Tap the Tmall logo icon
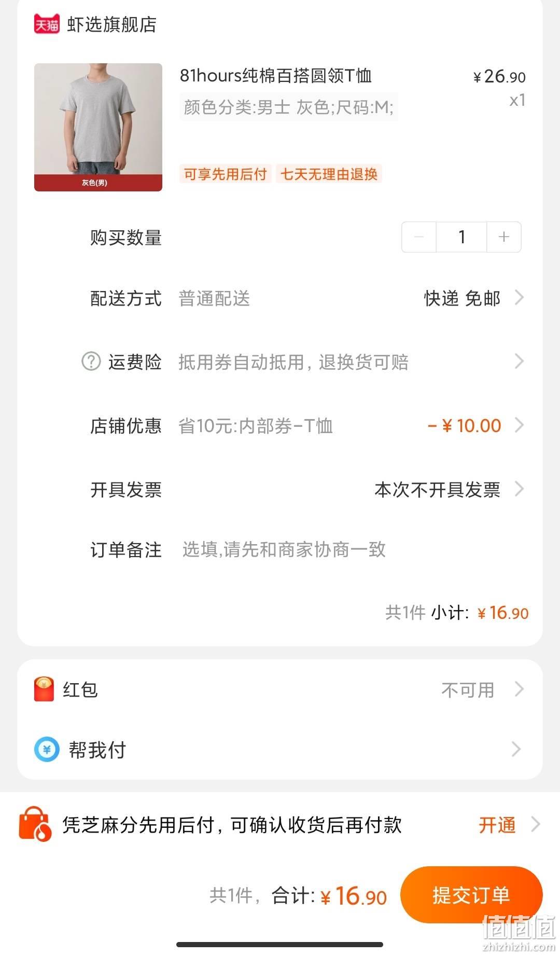 click(x=47, y=24)
